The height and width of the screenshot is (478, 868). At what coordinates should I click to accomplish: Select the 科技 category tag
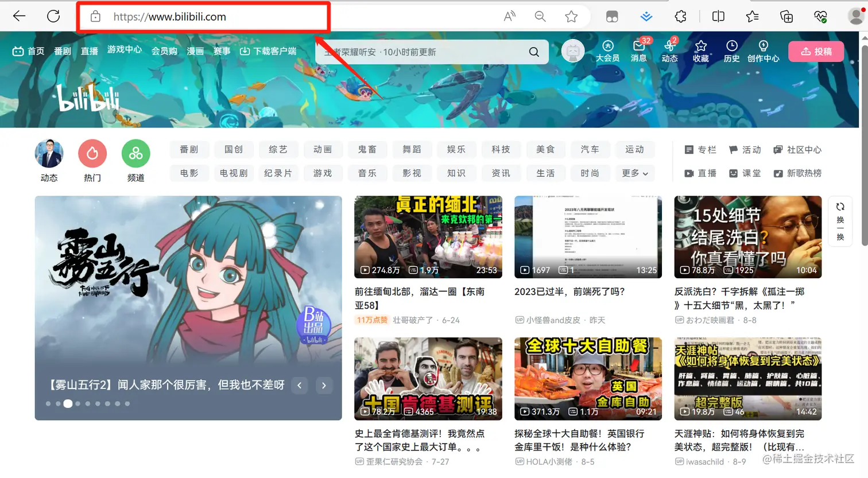click(501, 149)
